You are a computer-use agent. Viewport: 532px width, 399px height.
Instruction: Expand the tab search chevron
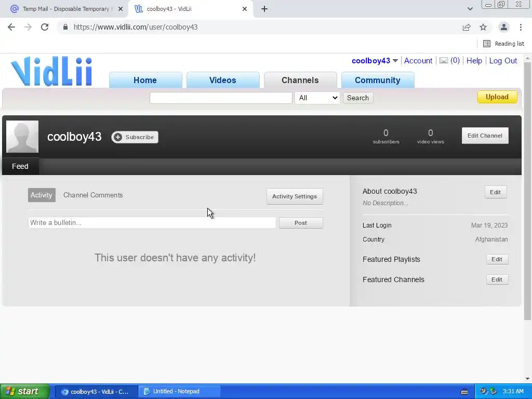coord(470,9)
